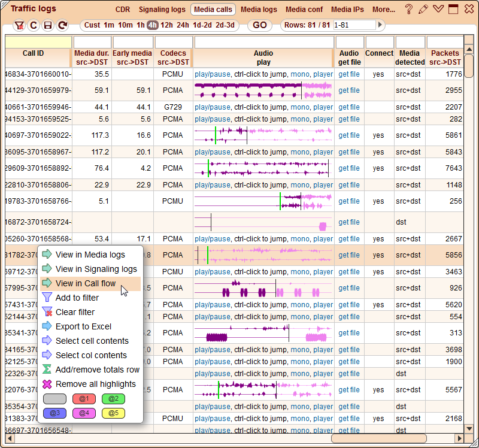
Task: Click the arrow beside the Rows 1-81 field
Action: pyautogui.click(x=381, y=26)
